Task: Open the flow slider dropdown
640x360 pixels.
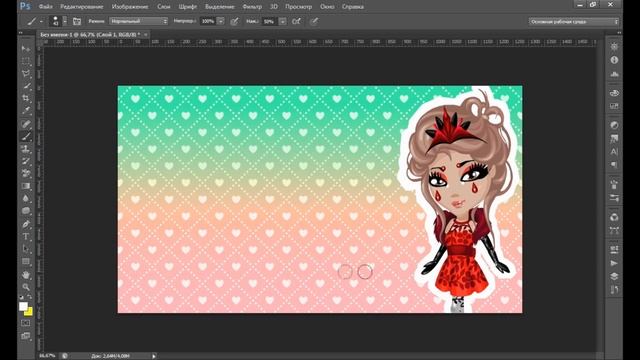Action: (x=282, y=21)
